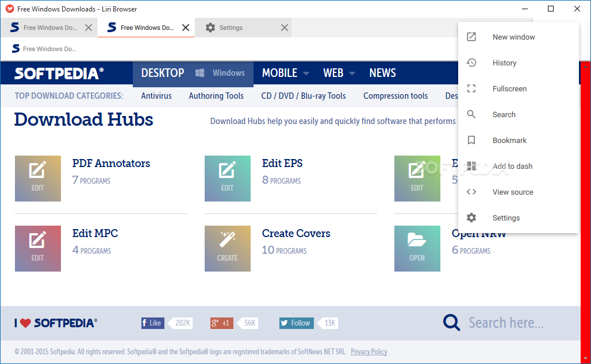The image size is (591, 364).
Task: Open the Edit MPC hub title
Action: [x=95, y=233]
